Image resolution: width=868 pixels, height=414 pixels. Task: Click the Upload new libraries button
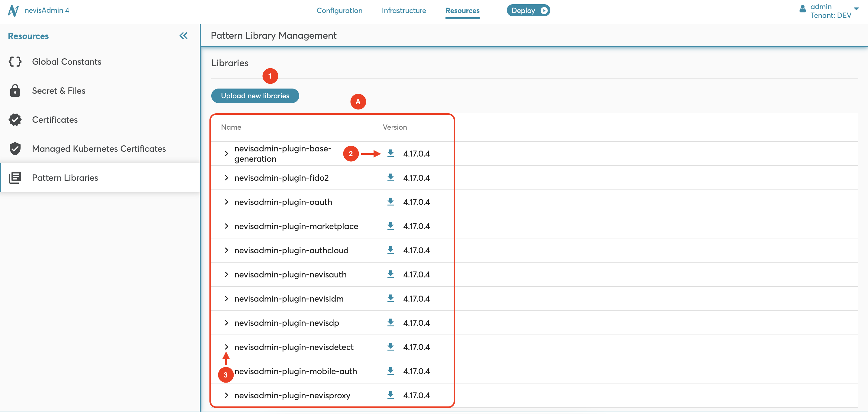[x=255, y=96]
